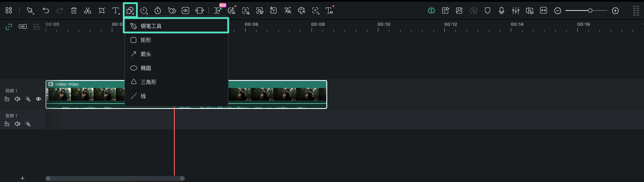
Task: Select the video-miao clip on timeline
Action: pos(186,94)
